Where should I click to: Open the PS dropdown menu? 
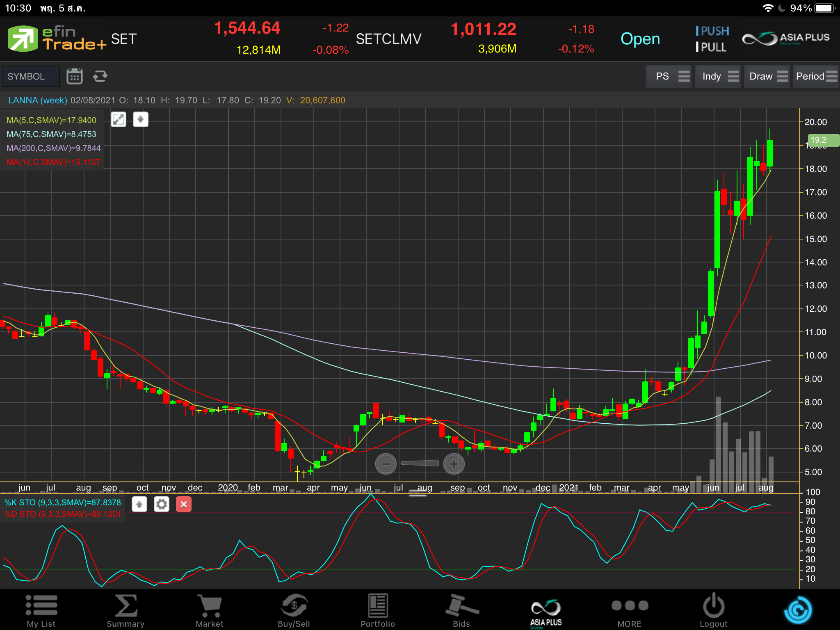(x=669, y=76)
